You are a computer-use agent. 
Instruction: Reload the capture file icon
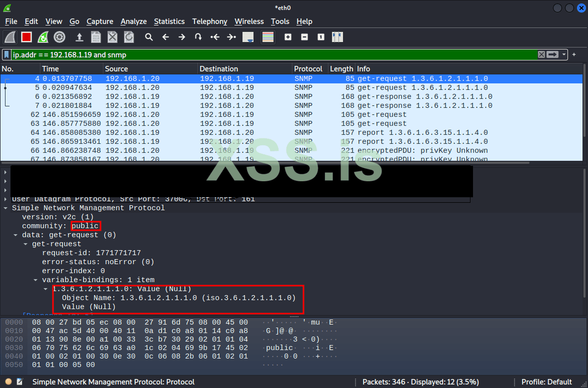click(x=129, y=37)
